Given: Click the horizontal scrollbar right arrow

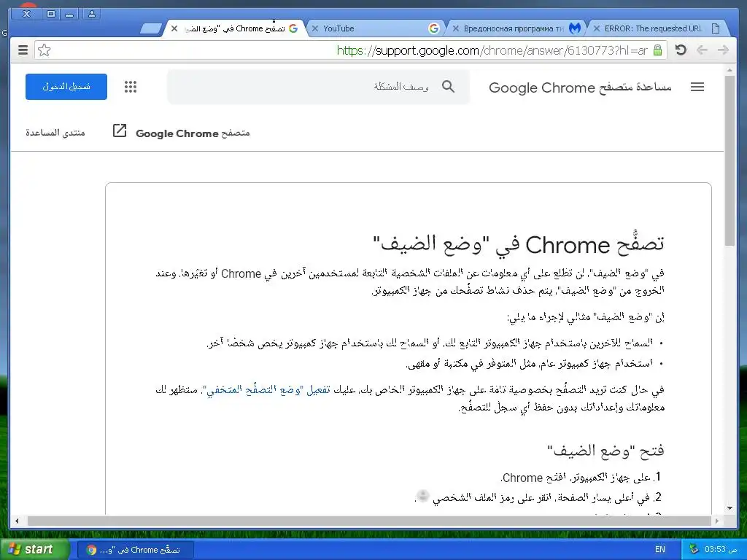Looking at the screenshot, I should tap(717, 521).
